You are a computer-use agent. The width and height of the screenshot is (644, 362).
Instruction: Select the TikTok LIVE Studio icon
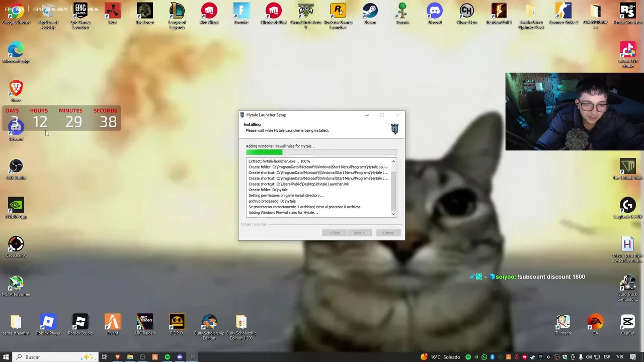click(627, 55)
